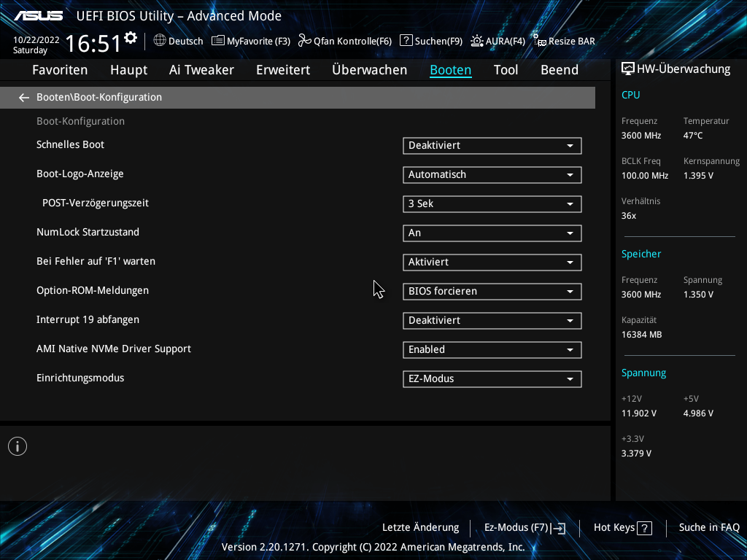Switch to the Haupt tab
Image resolution: width=747 pixels, height=560 pixels.
[x=128, y=70]
